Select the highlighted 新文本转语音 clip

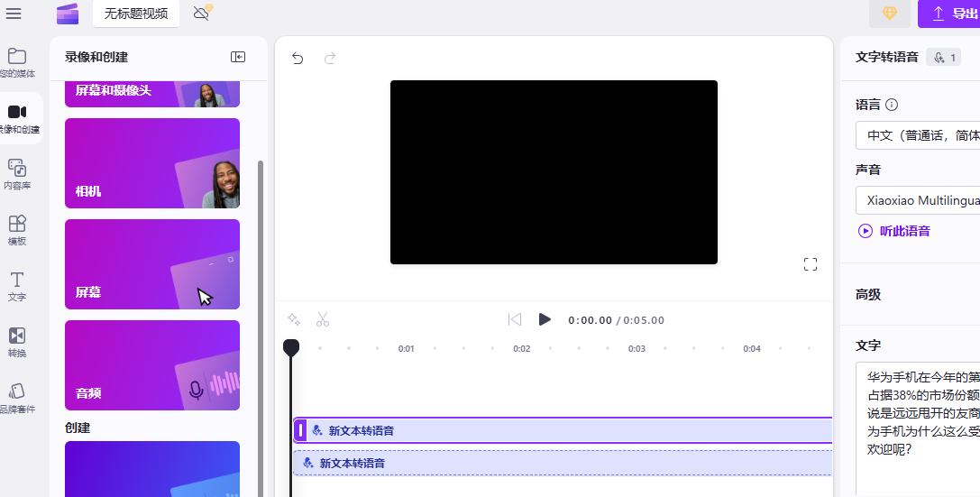point(563,430)
